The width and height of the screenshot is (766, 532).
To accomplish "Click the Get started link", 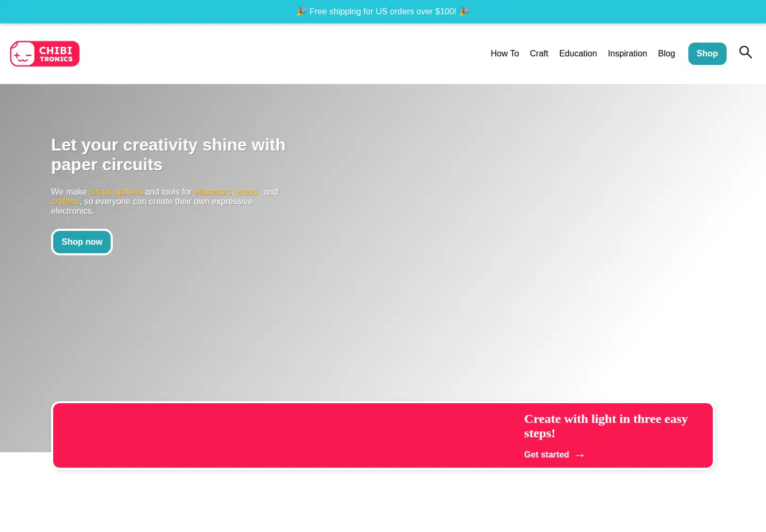I will pos(554,455).
